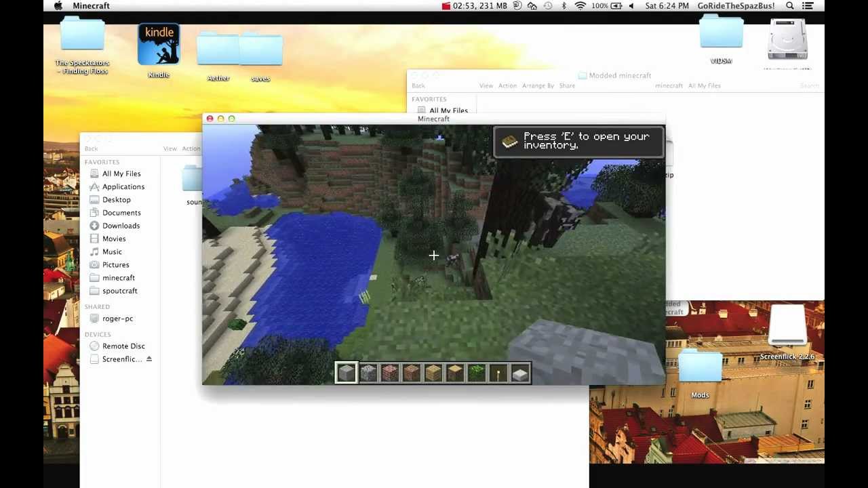The height and width of the screenshot is (488, 868).
Task: Open the Kindle app on the desktop
Action: point(159,45)
